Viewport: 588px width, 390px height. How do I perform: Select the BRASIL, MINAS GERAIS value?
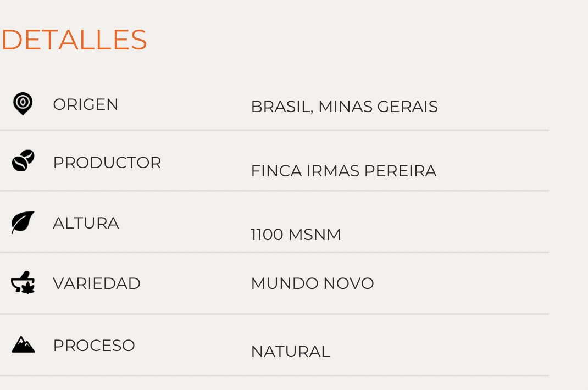point(344,107)
